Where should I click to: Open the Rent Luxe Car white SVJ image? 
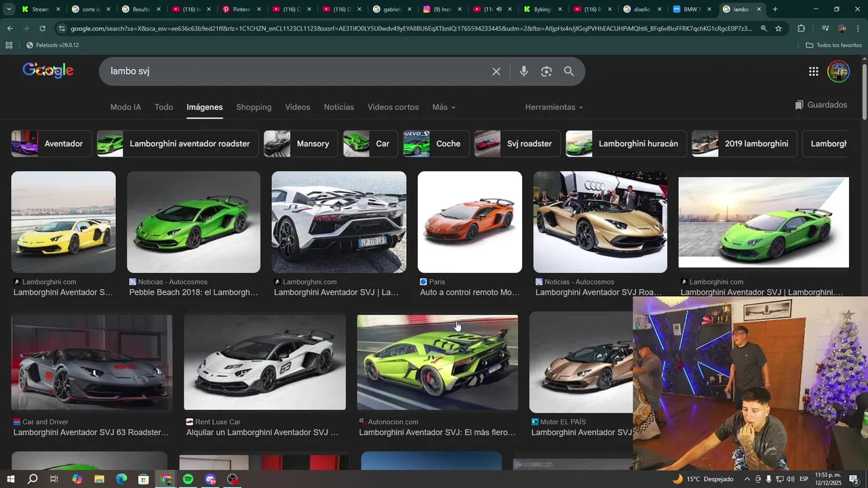coord(264,363)
